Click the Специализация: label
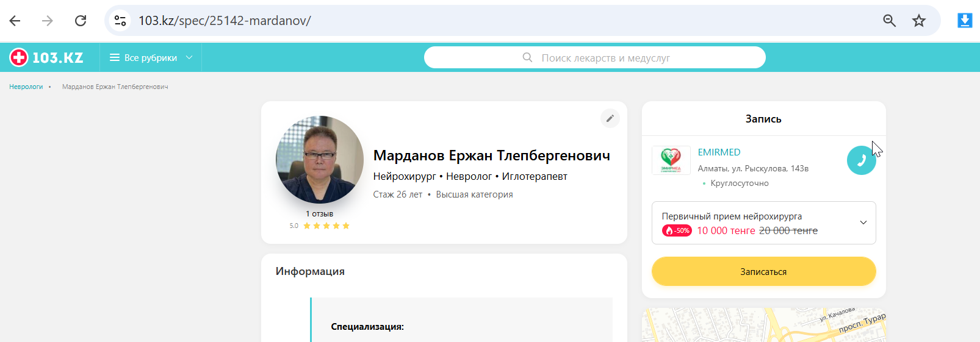Image resolution: width=980 pixels, height=342 pixels. (367, 327)
